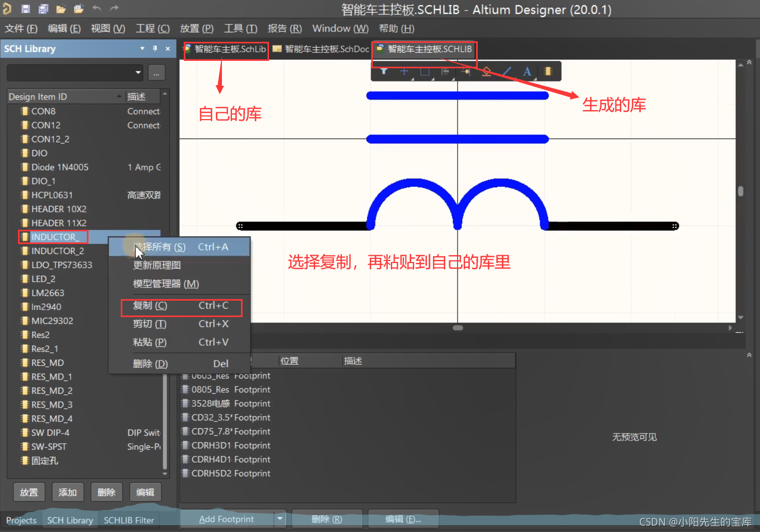Switch to 智能车主控板.SCHLIB tab

424,49
